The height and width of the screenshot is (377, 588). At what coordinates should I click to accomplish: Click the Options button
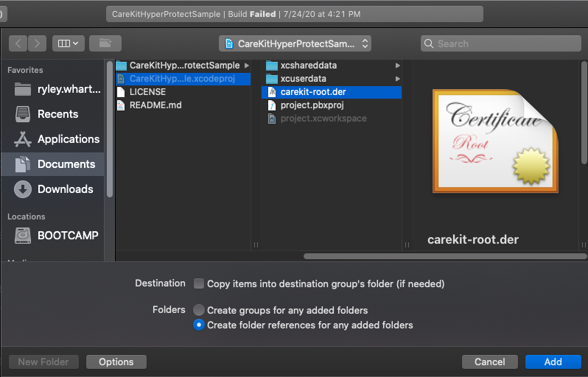[x=116, y=362]
